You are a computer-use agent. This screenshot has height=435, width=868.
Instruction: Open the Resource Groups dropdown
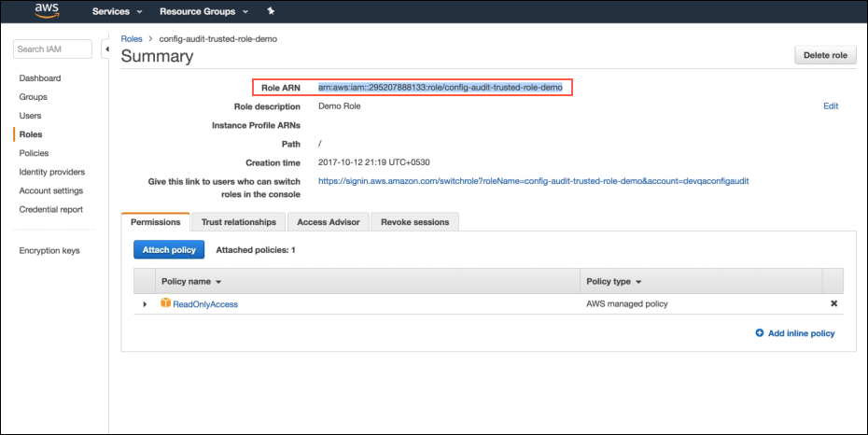coord(203,11)
